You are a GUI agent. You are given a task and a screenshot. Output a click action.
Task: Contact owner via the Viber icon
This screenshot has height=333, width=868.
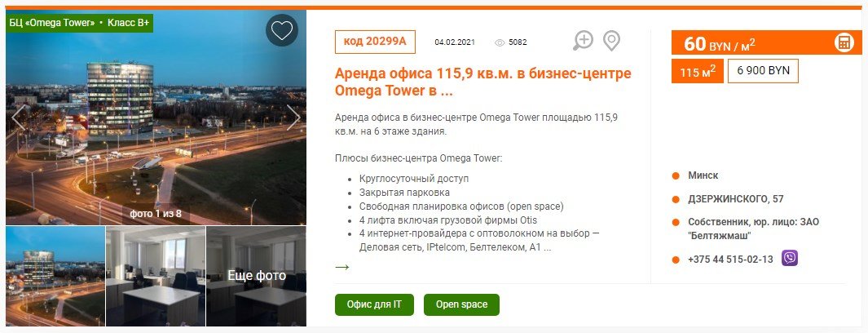pyautogui.click(x=790, y=258)
